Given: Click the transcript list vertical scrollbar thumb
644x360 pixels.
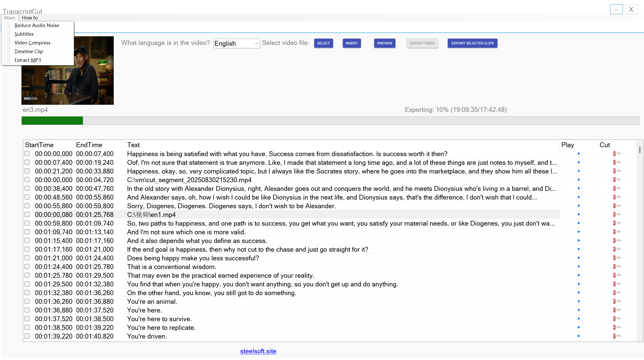Looking at the screenshot, I should pyautogui.click(x=640, y=150).
